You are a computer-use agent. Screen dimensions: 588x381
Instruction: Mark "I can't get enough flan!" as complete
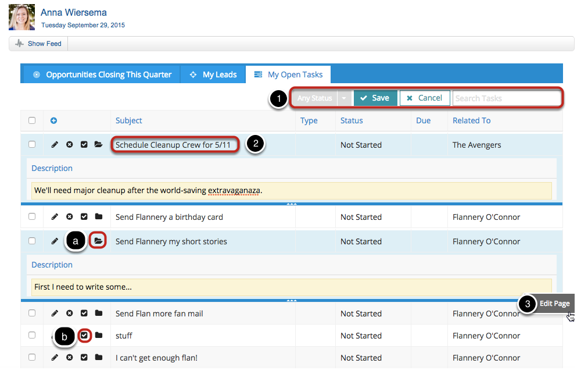(x=84, y=357)
